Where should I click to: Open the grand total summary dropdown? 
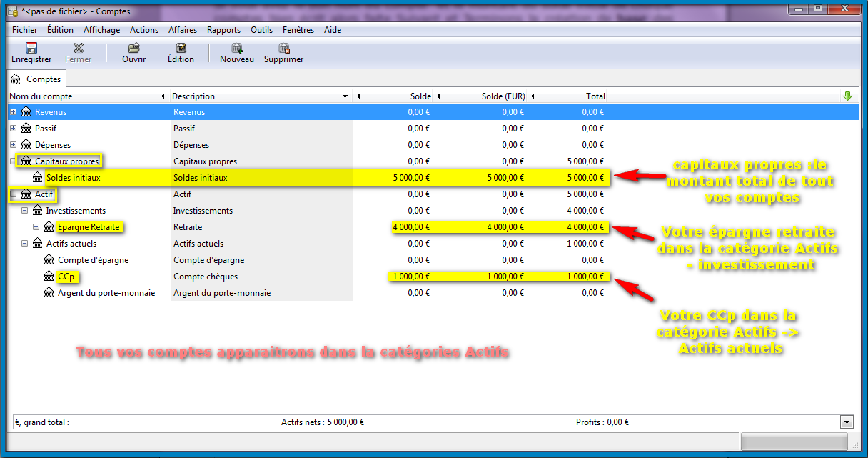[x=847, y=422]
